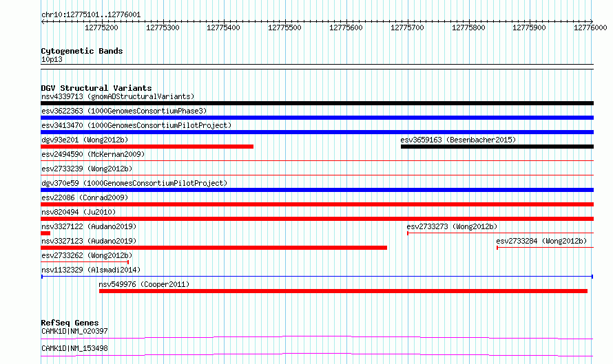Click the red esv22086 variant bar
Viewport: 613px width, 364px height.
coord(317,204)
